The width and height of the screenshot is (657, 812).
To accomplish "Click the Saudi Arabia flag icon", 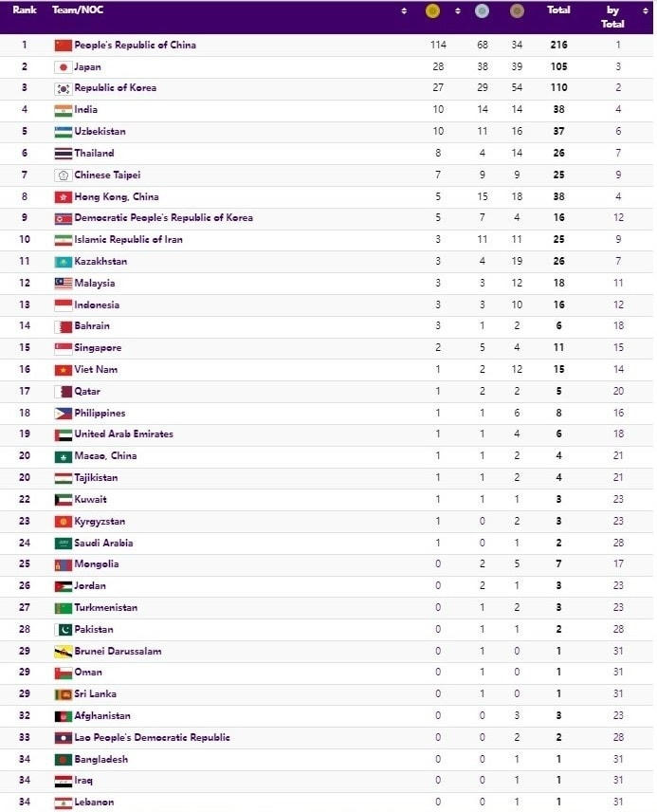I will (x=63, y=544).
